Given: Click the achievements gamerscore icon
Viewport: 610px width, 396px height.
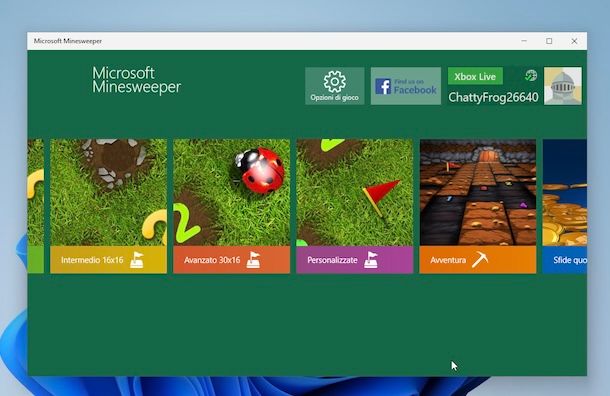Looking at the screenshot, I should [531, 75].
